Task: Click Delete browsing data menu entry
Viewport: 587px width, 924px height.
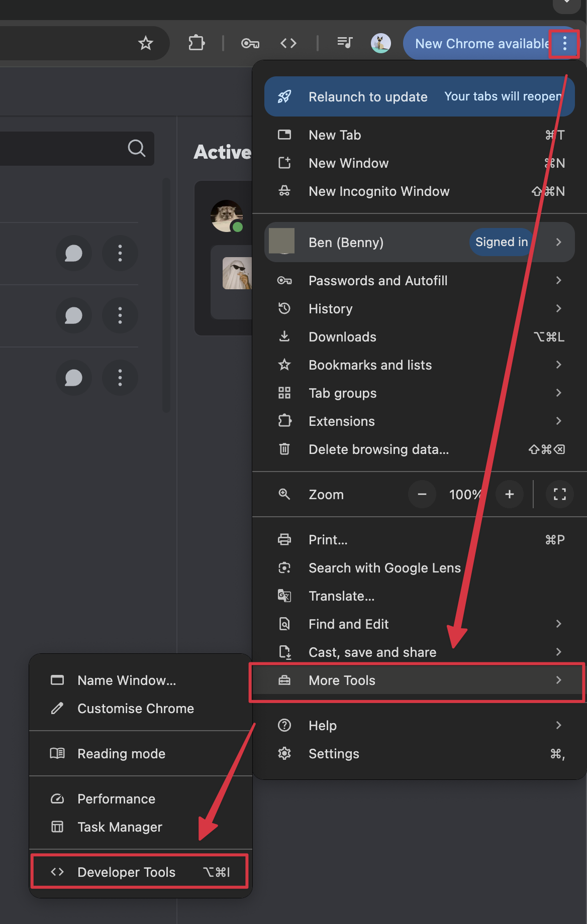Action: point(419,449)
